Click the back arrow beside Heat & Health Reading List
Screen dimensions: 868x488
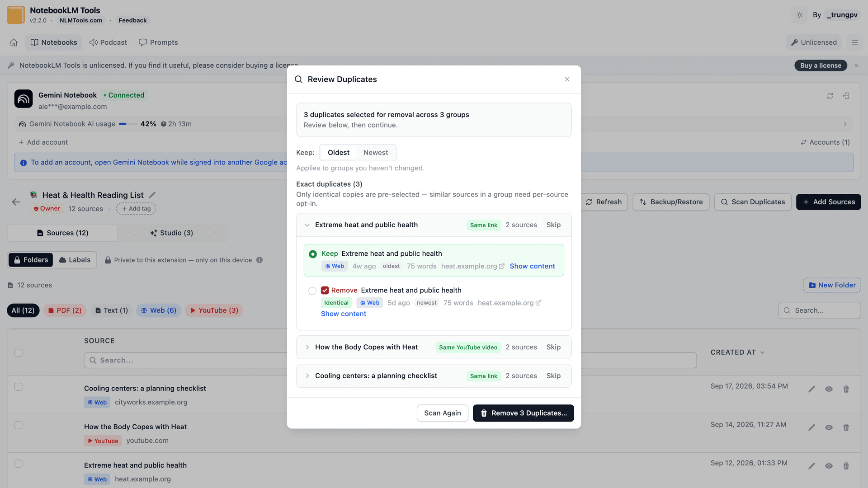click(x=16, y=202)
